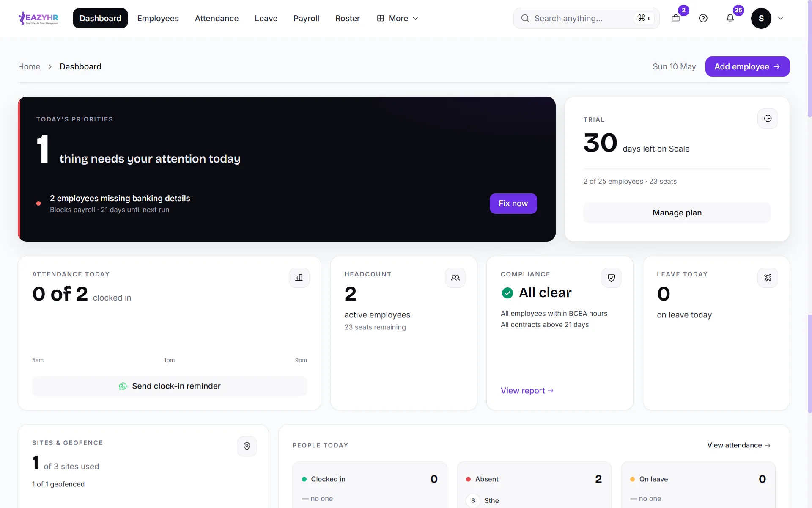Click 'Sun 10 May' date
The height and width of the screenshot is (508, 812).
pyautogui.click(x=674, y=66)
